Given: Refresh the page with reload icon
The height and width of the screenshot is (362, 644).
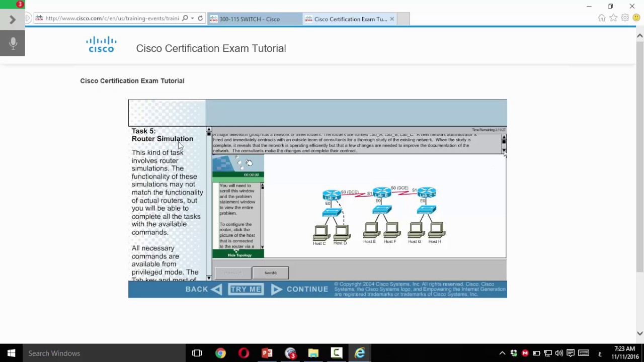Looking at the screenshot, I should [200, 19].
